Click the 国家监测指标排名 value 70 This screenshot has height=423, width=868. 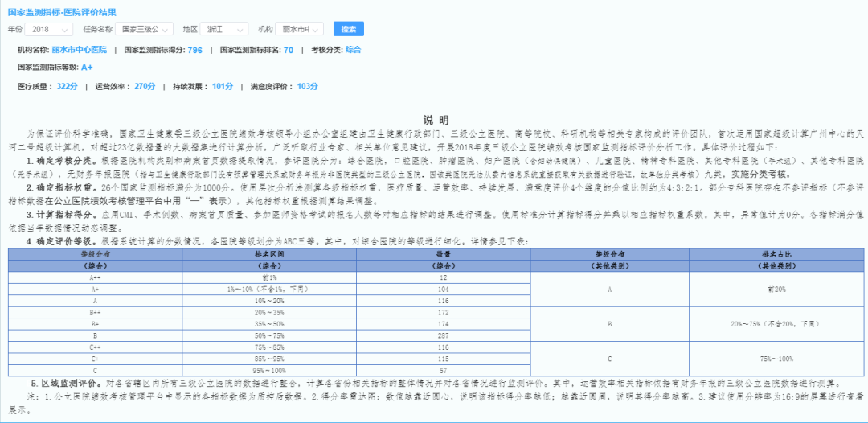tap(289, 50)
